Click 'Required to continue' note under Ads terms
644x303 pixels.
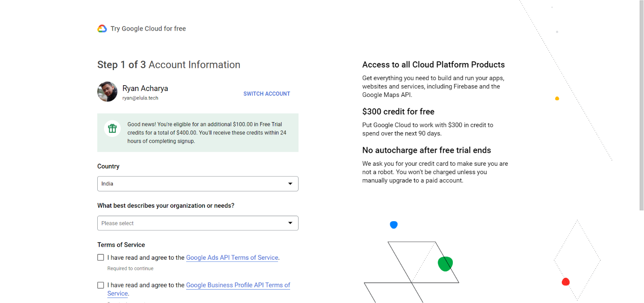pos(130,268)
